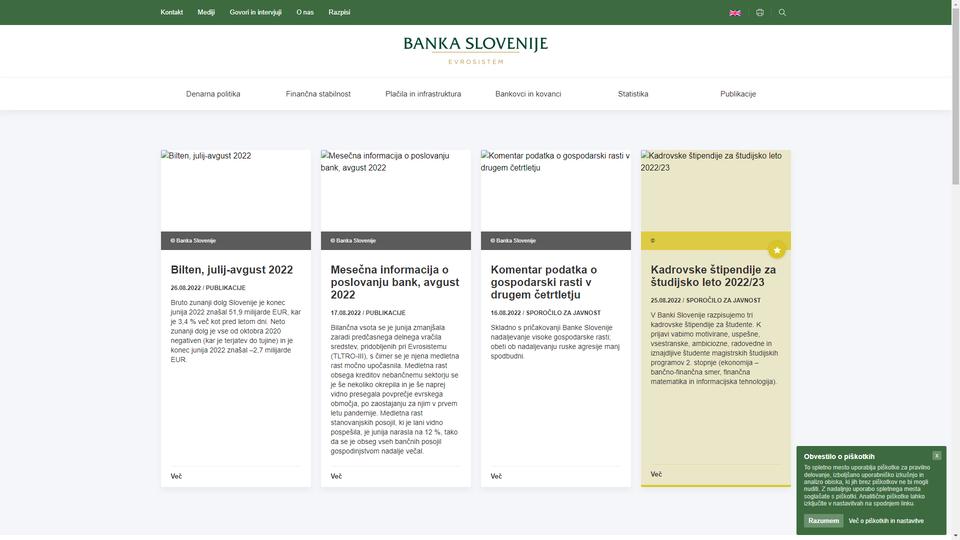Open the Denarna politika menu
Viewport: 960px width, 540px height.
point(213,94)
